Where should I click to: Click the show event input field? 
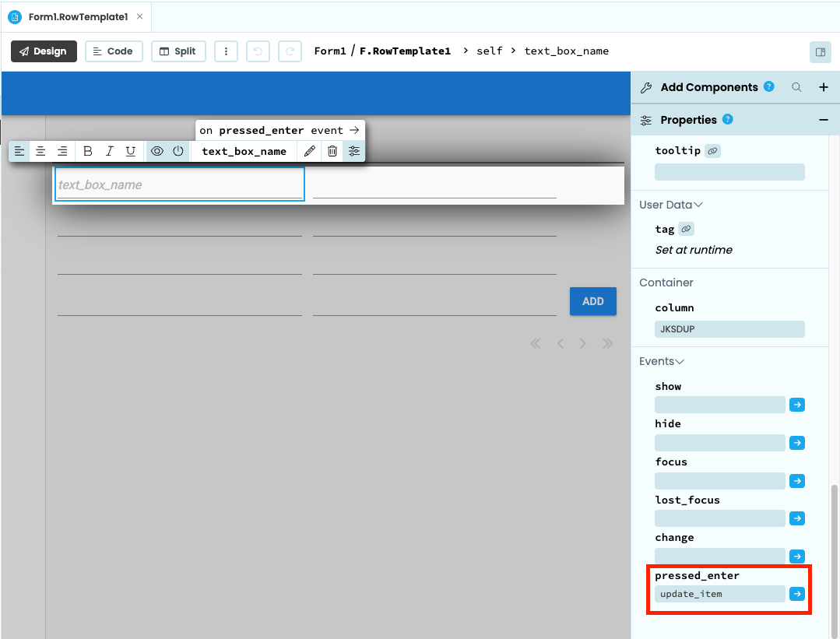[x=720, y=405]
